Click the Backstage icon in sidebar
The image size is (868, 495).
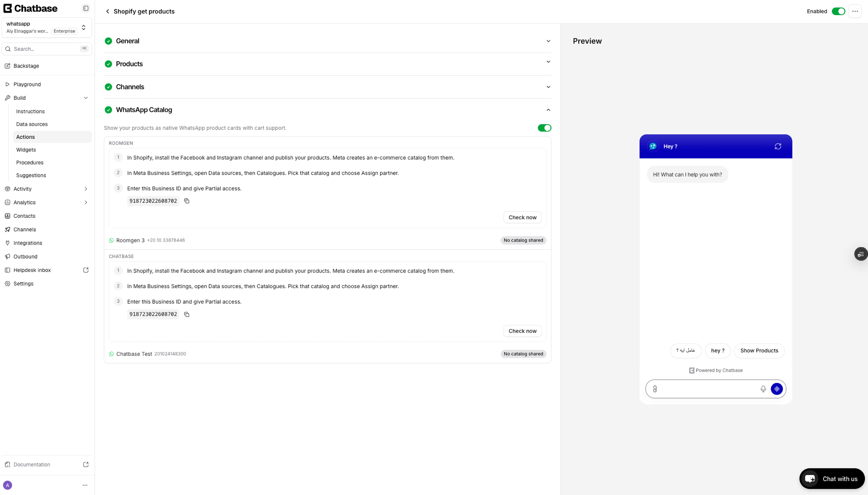click(x=7, y=66)
